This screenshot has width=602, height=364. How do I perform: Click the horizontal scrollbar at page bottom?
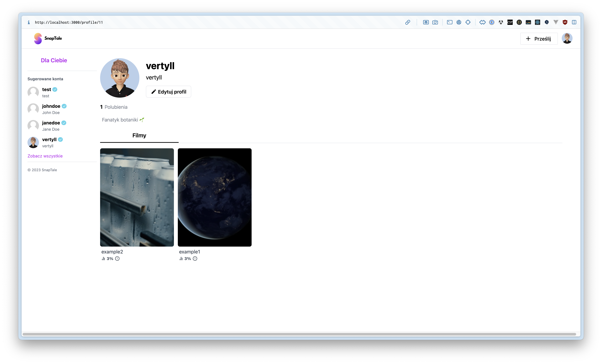point(299,334)
